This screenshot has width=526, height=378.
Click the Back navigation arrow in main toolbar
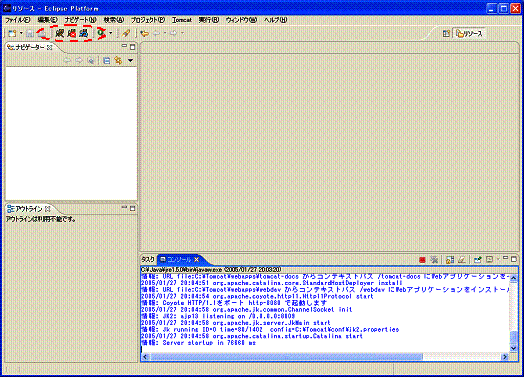tap(157, 33)
